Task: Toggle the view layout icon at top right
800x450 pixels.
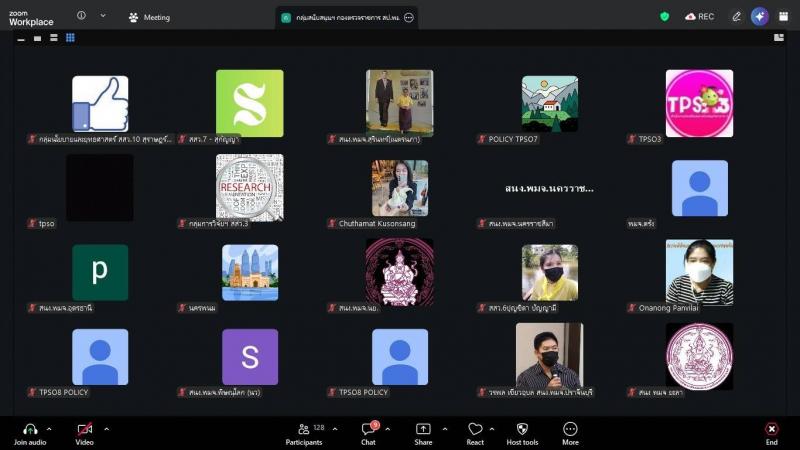Action: click(x=779, y=38)
